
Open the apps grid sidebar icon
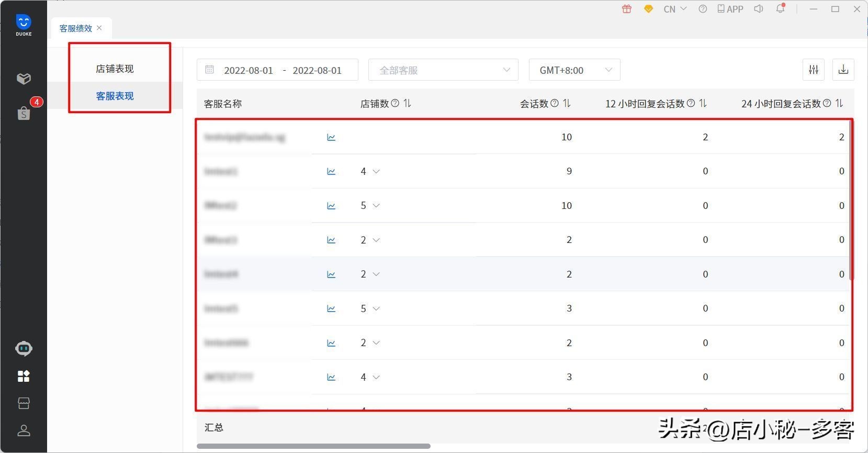[24, 376]
